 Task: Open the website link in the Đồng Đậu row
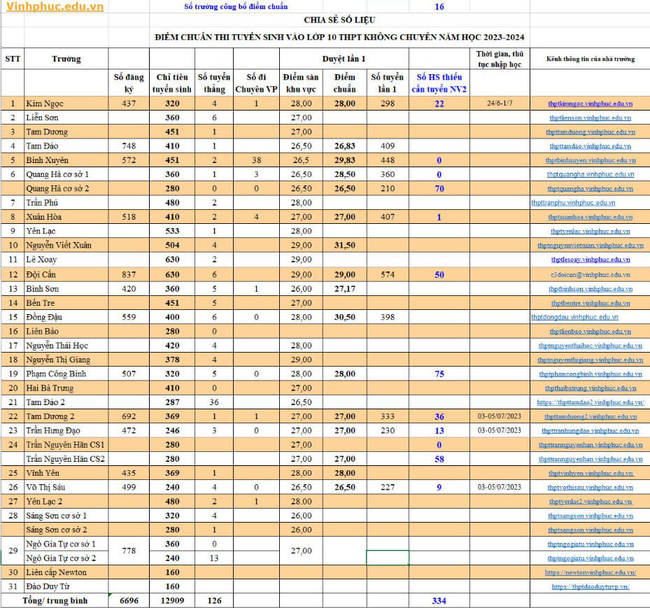[x=575, y=317]
